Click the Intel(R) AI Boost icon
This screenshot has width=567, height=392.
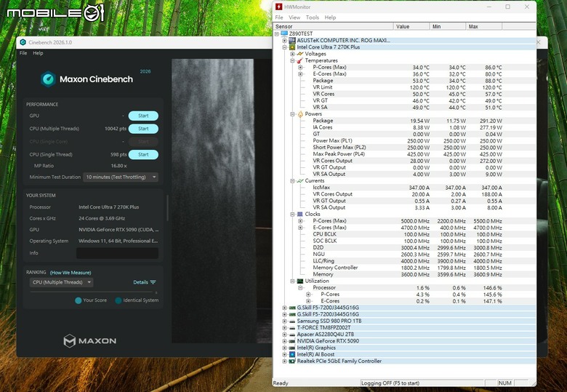tap(292, 354)
